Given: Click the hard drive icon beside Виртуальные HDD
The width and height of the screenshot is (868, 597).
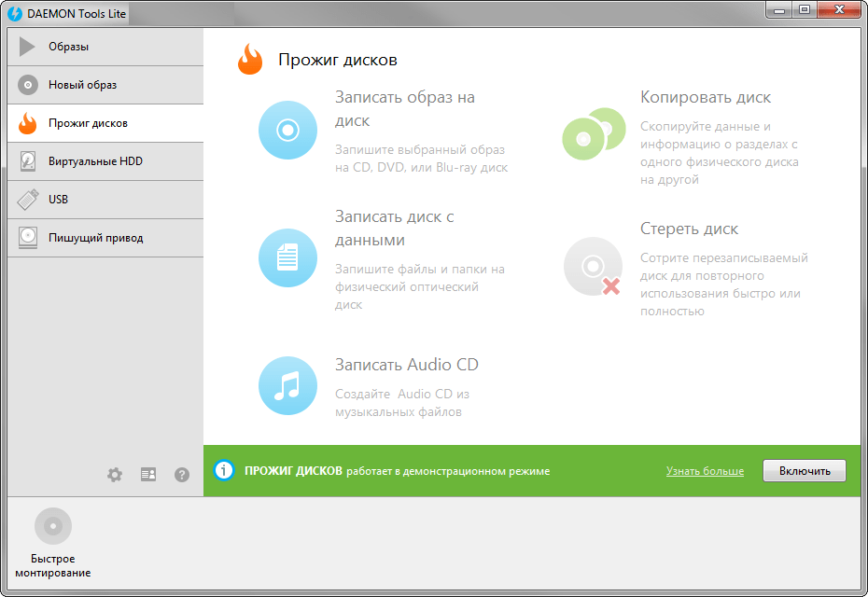Looking at the screenshot, I should (x=28, y=161).
